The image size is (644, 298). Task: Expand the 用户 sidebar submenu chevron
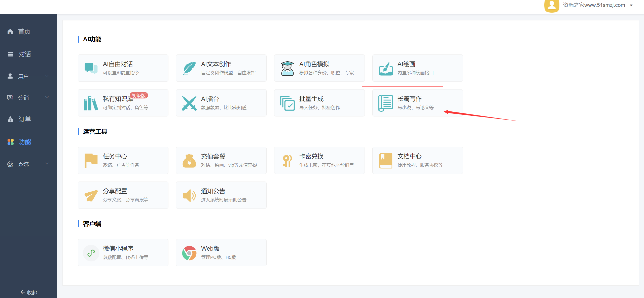(47, 76)
